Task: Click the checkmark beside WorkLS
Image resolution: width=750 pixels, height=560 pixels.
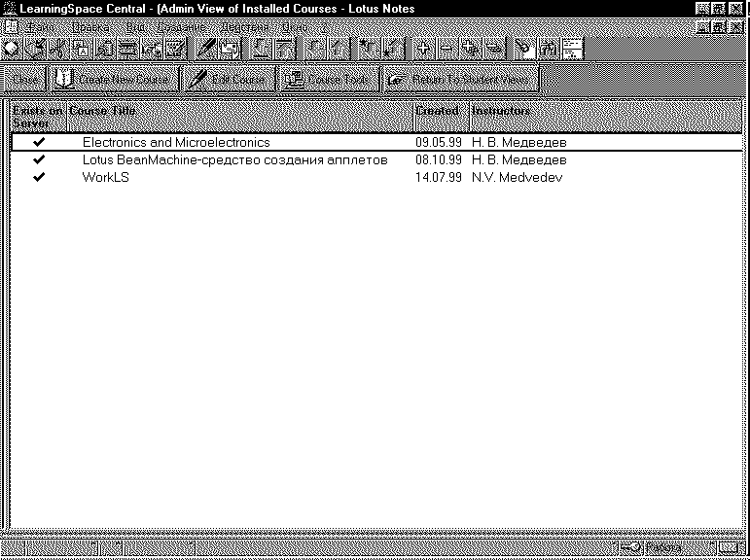Action: click(x=39, y=177)
